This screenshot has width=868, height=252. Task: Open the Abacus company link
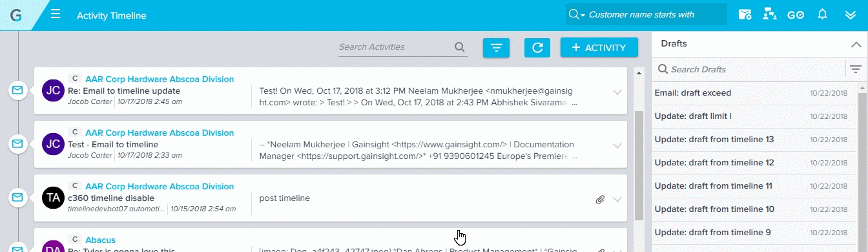[x=100, y=240]
